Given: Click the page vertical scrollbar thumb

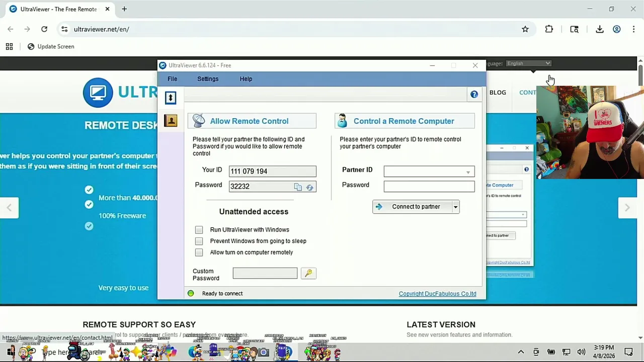Looking at the screenshot, I should click(640, 75).
